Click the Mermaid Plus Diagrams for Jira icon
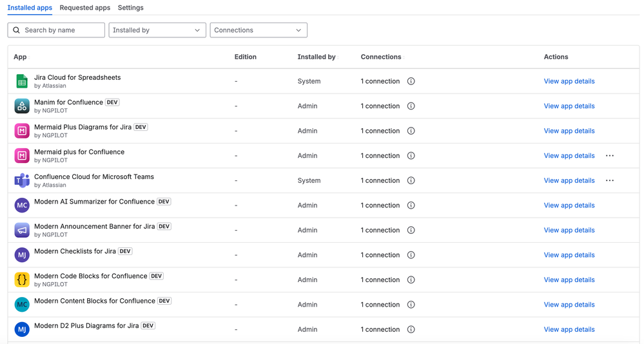Screen dimensions: 644x344 [22, 131]
